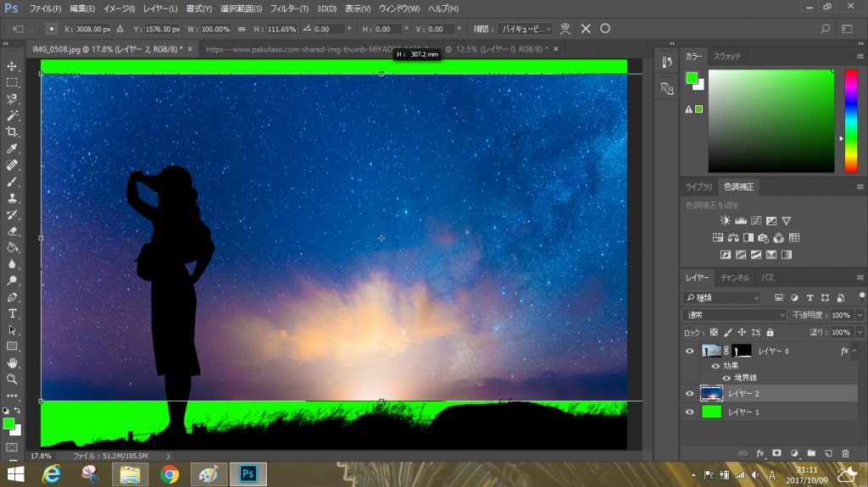Switch to the チャンネル tab

(734, 278)
